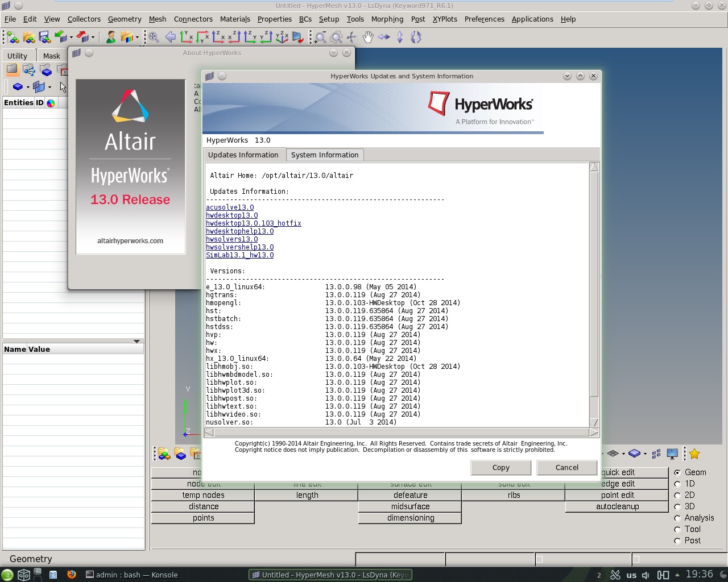The image size is (728, 582).
Task: Select the XY plane view icon
Action: click(187, 38)
